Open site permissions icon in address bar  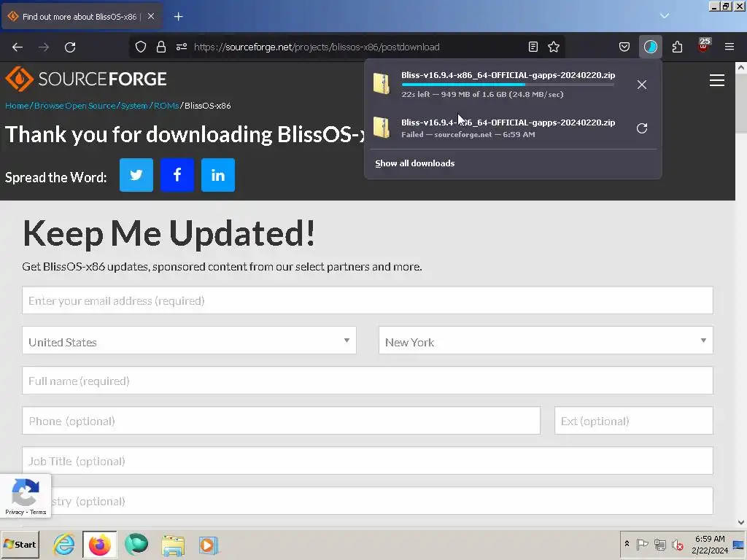coord(182,47)
